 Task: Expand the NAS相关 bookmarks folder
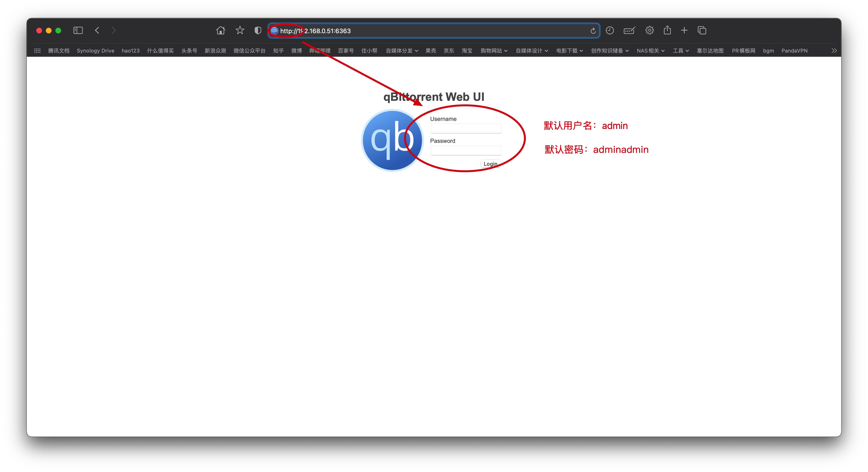[x=650, y=51]
